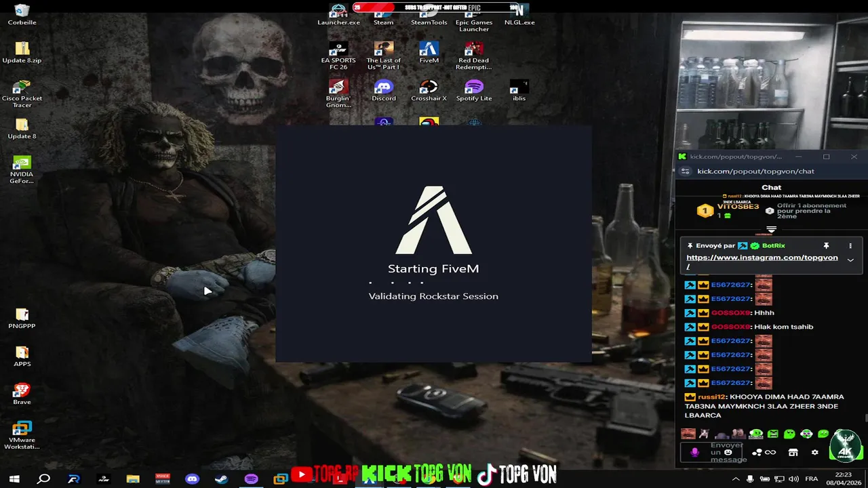Select the FiveM desktop shortcut

429,52
